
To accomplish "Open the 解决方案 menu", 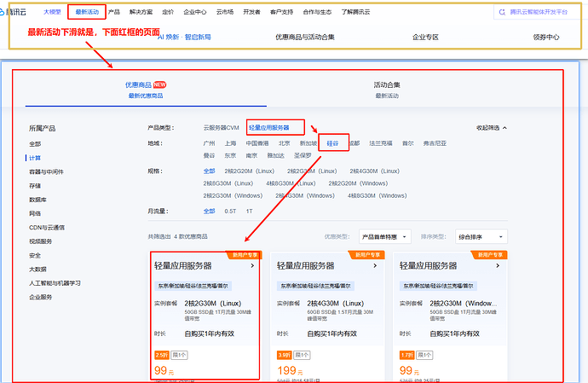I will (141, 12).
